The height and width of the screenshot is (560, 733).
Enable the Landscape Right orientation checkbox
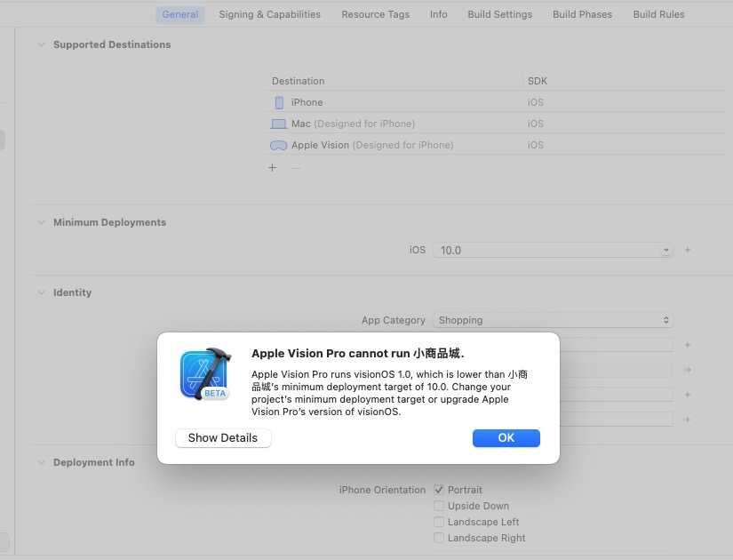pyautogui.click(x=439, y=538)
